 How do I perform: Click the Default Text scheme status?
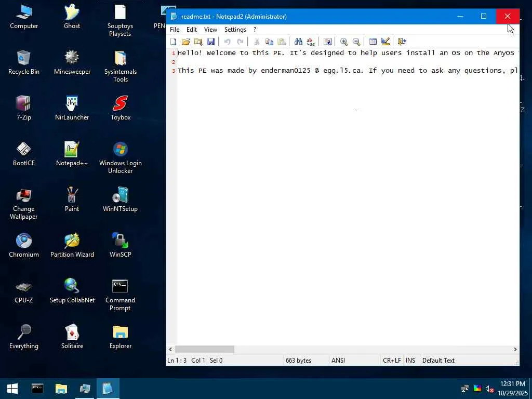coord(438,361)
